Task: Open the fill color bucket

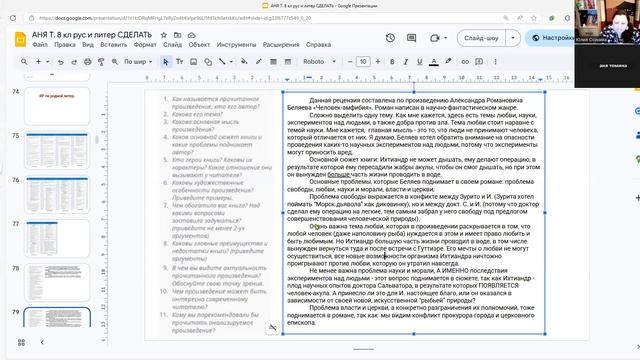Action: (244, 62)
